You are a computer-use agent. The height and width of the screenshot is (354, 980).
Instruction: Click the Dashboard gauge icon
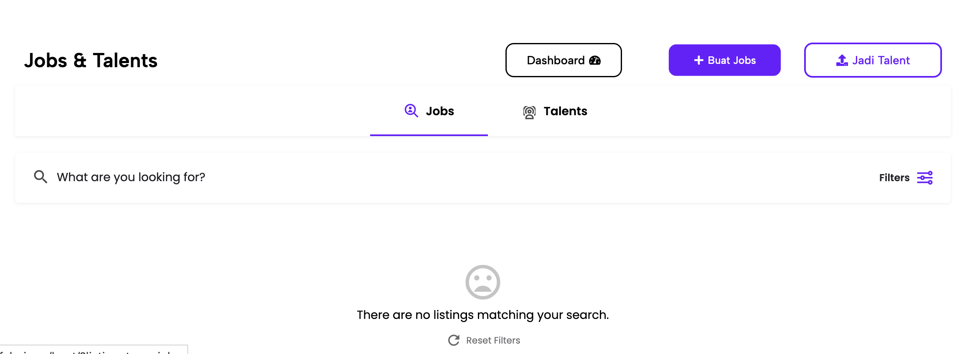coord(595,61)
